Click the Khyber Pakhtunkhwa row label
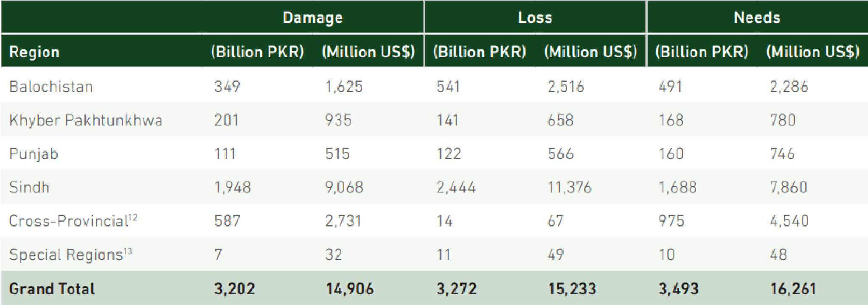Image resolution: width=868 pixels, height=307 pixels. tap(86, 120)
